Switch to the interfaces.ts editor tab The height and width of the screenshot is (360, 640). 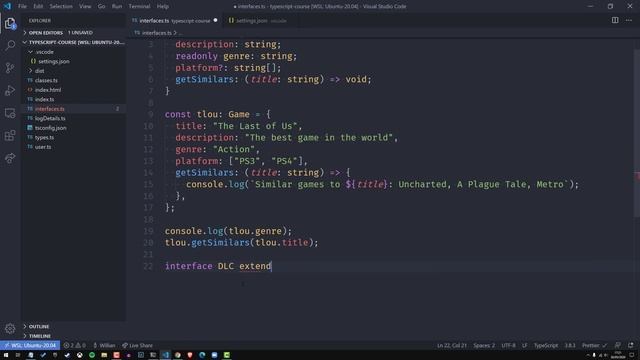coord(175,20)
